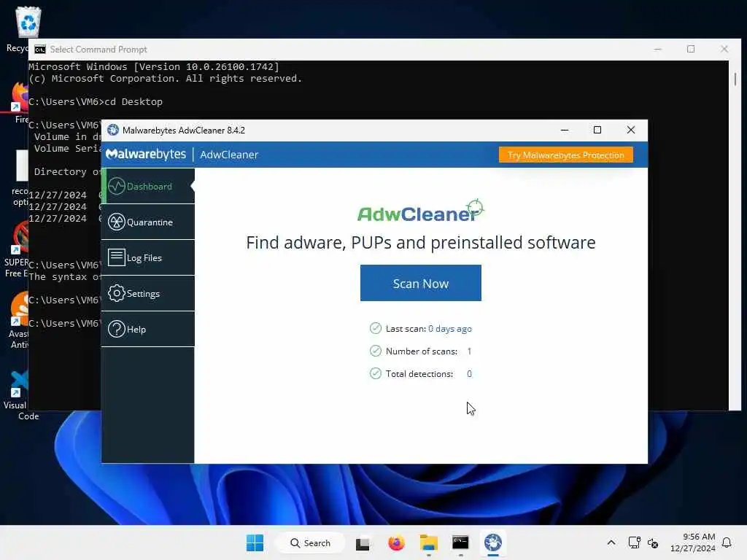This screenshot has height=560, width=747.
Task: Click the Total detections checkmark icon
Action: pos(376,373)
